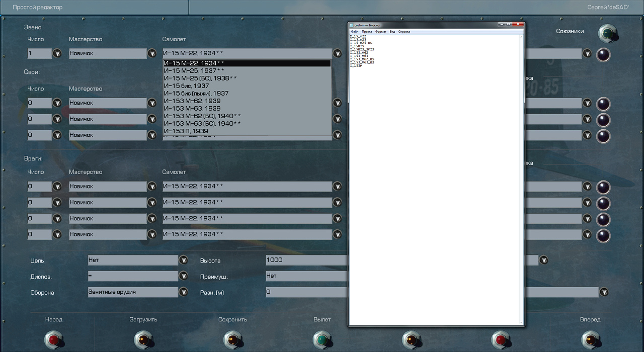Open Число dropdown arrow in Звено row
Viewport: 644px width, 352px height.
57,53
